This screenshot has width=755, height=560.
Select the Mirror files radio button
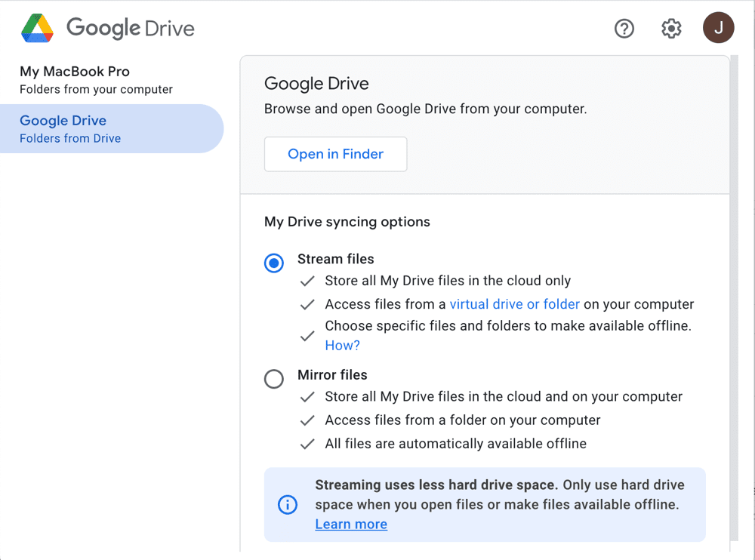[x=274, y=379]
